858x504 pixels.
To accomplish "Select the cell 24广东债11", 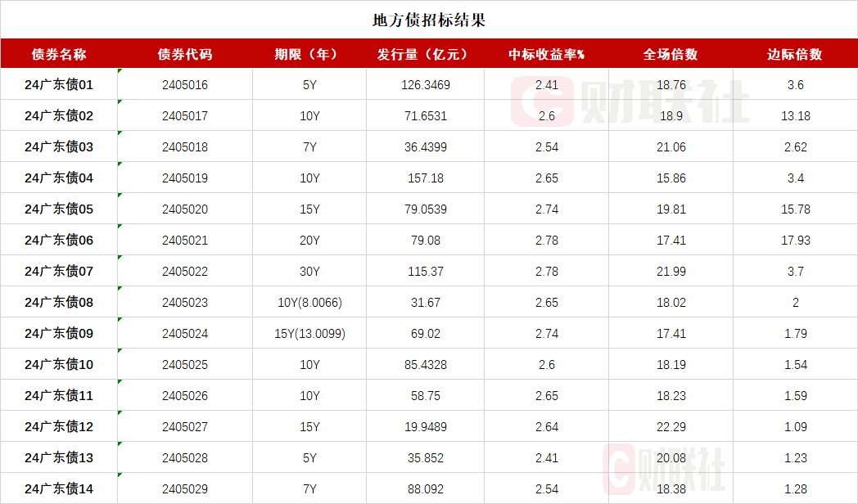I will click(x=59, y=396).
